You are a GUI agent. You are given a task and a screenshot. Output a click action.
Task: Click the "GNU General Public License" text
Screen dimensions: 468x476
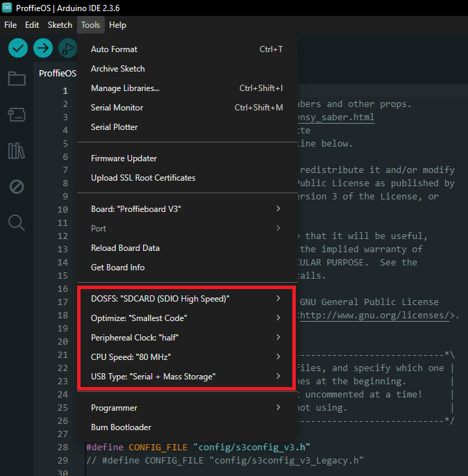click(x=369, y=302)
